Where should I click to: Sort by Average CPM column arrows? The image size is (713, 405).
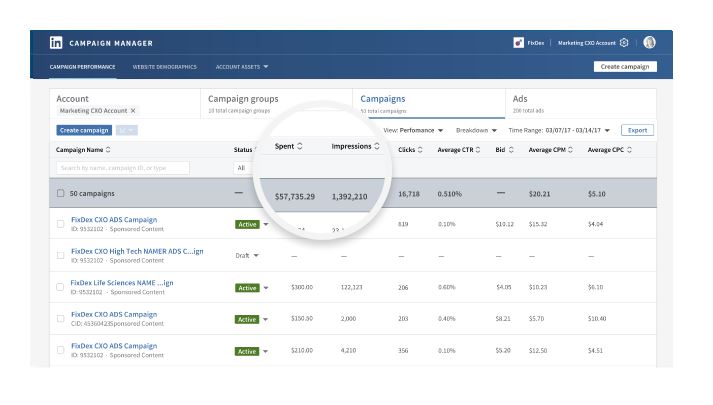(x=570, y=150)
